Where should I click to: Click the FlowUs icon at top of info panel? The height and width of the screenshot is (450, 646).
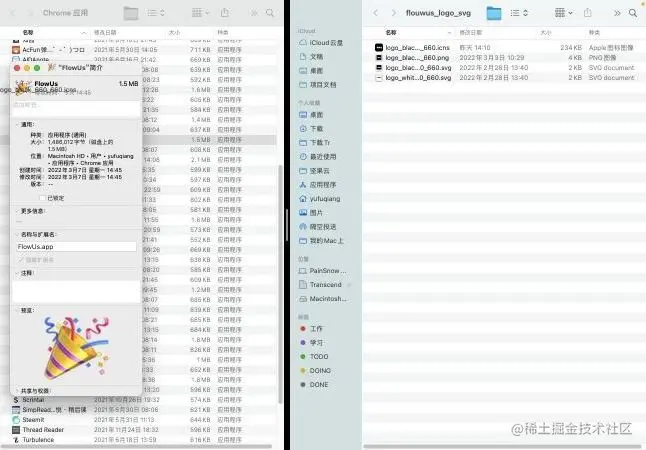[21, 86]
